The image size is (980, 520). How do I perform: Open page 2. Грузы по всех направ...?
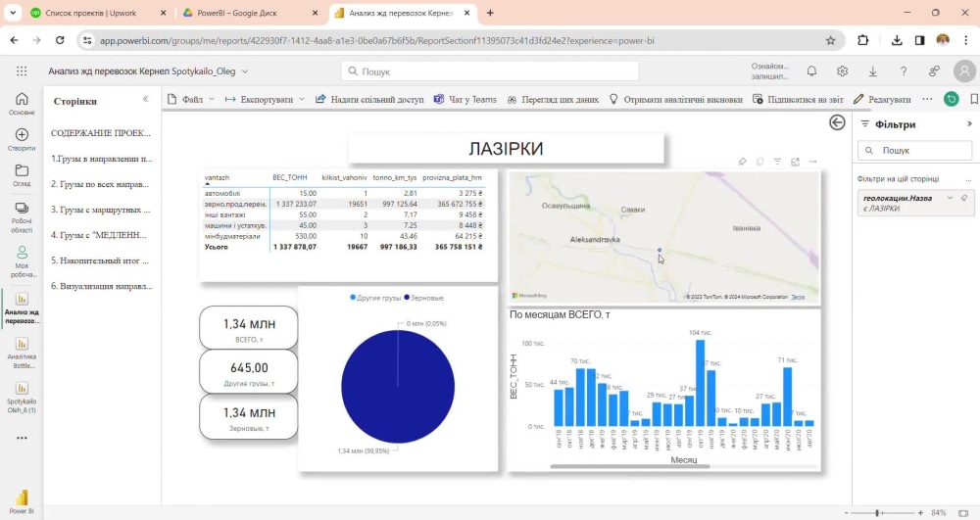[x=100, y=184]
